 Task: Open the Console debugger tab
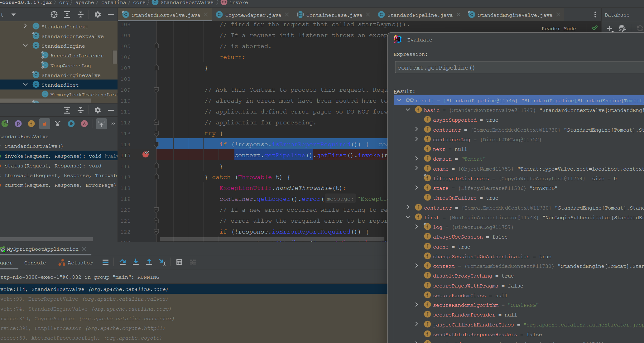tap(35, 263)
